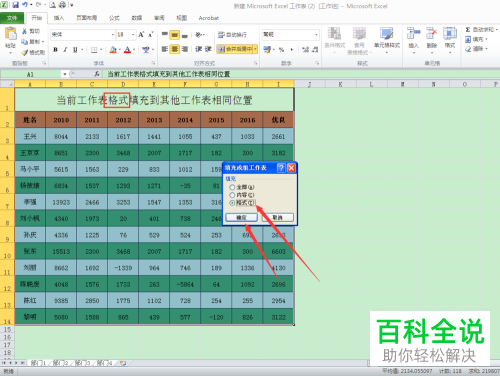
Task: Expand the Insert cells dropdown
Action: pos(413,52)
